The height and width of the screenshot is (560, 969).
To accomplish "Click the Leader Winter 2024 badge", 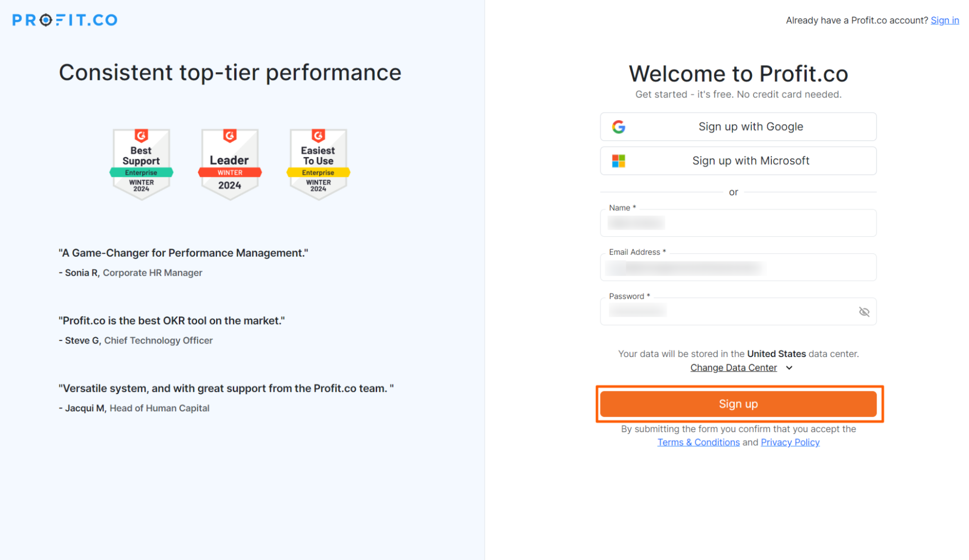I will click(x=230, y=164).
